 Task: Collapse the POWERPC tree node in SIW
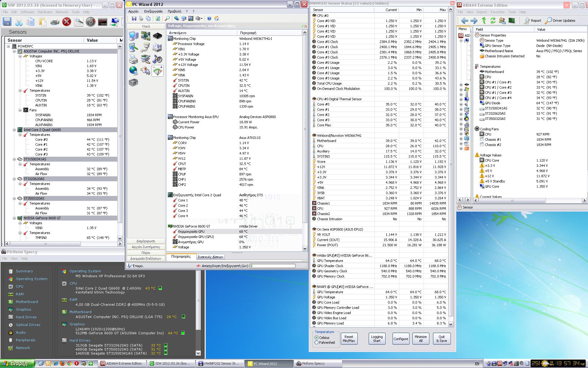pos(9,46)
